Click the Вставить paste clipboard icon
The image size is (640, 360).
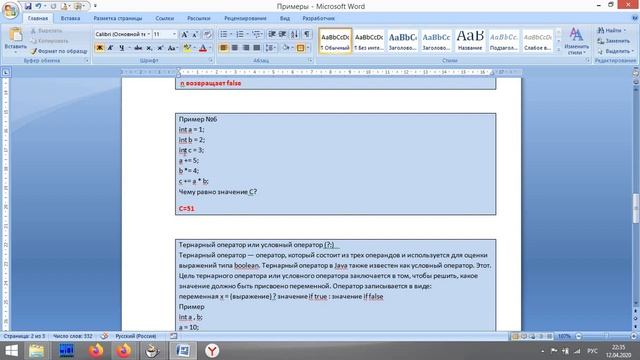(x=16, y=35)
